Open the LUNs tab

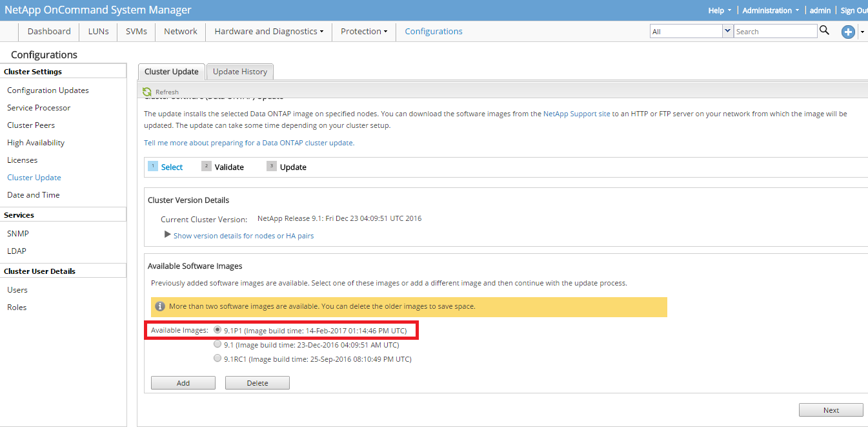coord(98,31)
